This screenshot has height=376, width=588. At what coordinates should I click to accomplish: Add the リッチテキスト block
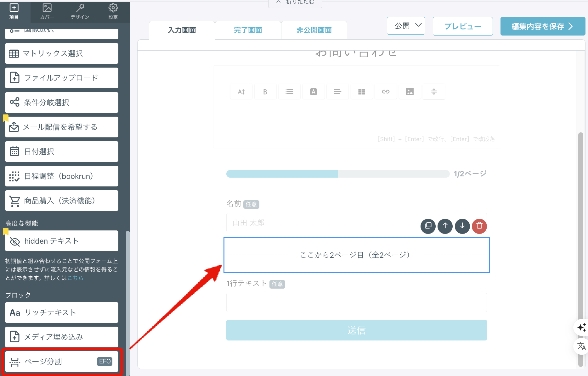coord(62,312)
